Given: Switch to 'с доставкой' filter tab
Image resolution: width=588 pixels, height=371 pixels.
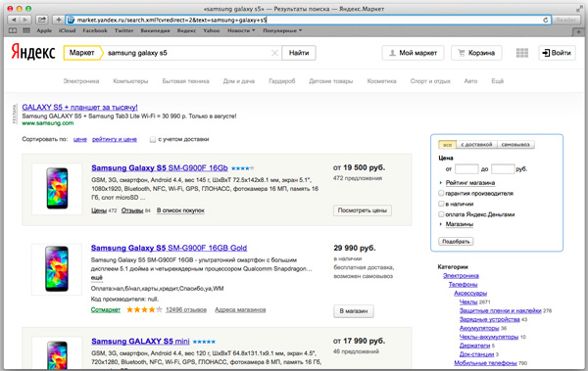Looking at the screenshot, I should tap(476, 145).
